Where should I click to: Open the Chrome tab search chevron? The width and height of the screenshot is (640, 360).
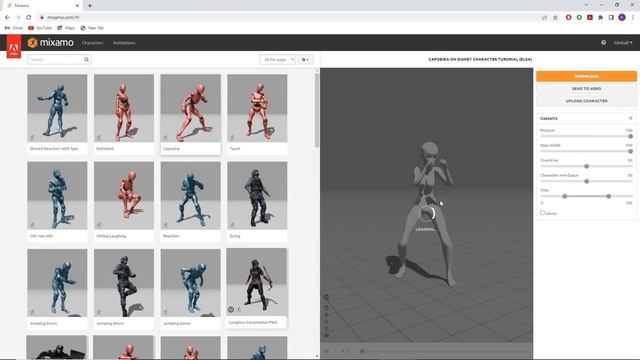(586, 5)
